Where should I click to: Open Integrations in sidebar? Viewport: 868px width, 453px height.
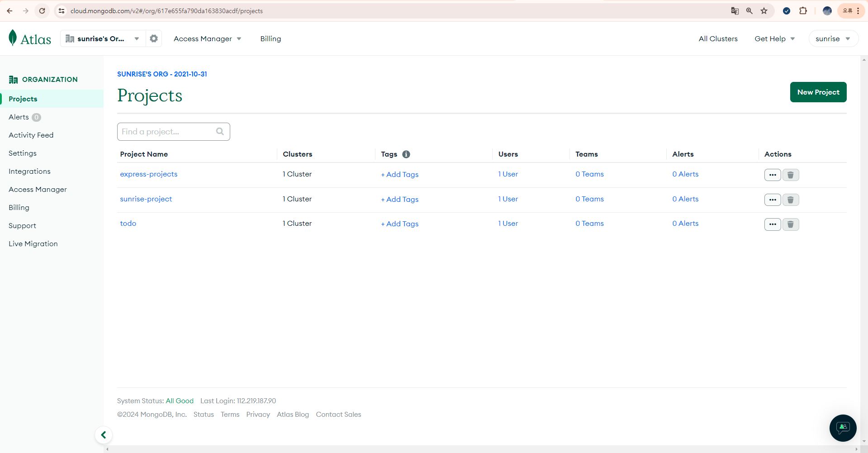(29, 172)
